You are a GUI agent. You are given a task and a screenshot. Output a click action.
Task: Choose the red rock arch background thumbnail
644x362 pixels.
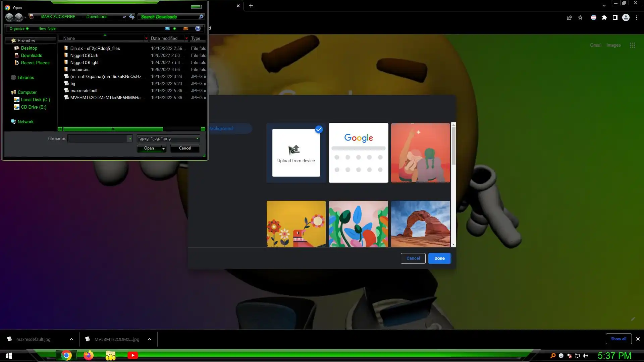(420, 224)
